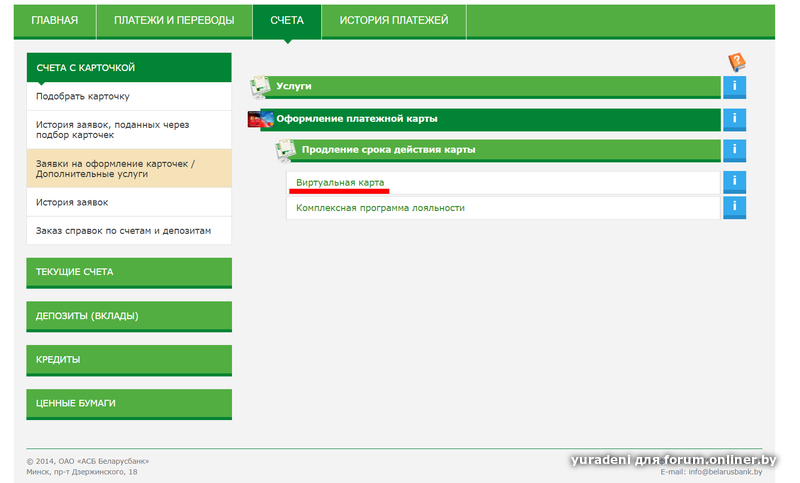Open the ИСТОРИЯ ПЛАТЕЖЕЙ tab

click(394, 20)
